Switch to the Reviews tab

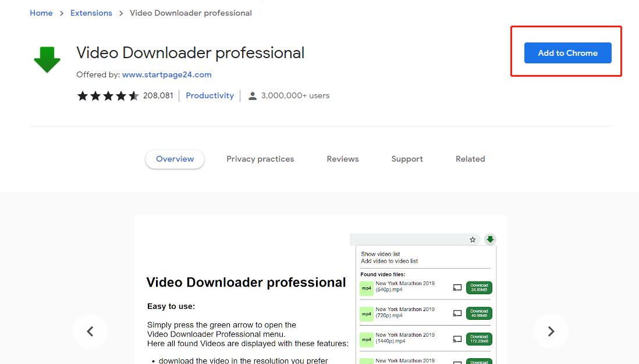342,159
